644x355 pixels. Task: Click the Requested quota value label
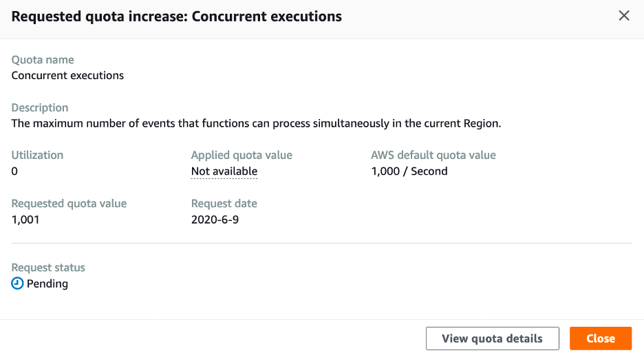tap(69, 204)
